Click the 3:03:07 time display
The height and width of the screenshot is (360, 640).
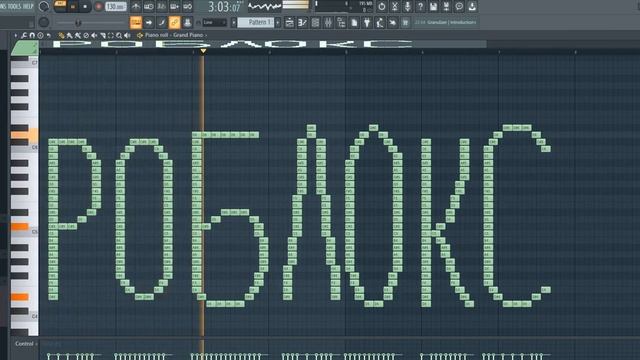pos(224,7)
